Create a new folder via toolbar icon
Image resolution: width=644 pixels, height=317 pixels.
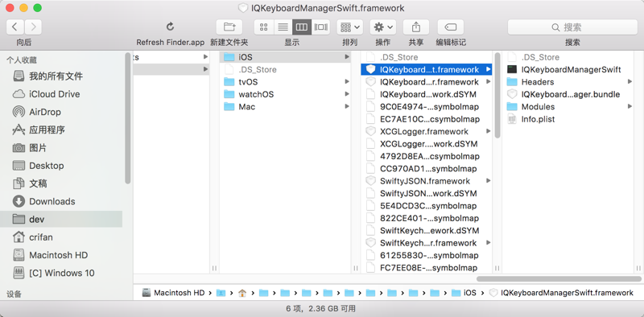point(229,27)
